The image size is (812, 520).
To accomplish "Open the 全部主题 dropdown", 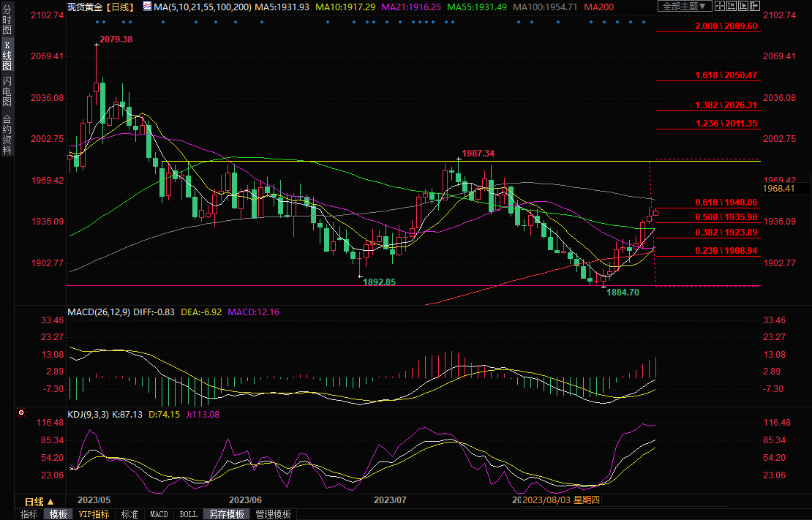I will (x=684, y=7).
